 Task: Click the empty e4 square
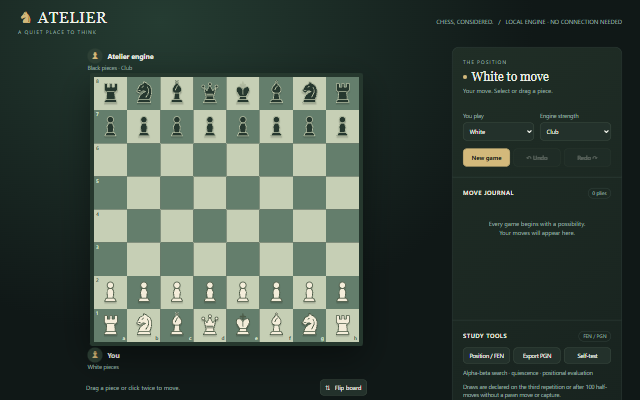[243, 226]
